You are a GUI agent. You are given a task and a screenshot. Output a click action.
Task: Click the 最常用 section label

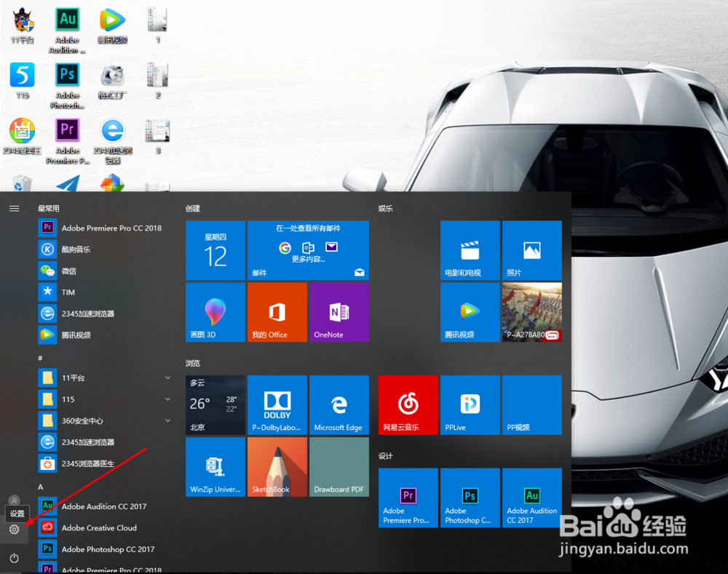click(x=49, y=208)
